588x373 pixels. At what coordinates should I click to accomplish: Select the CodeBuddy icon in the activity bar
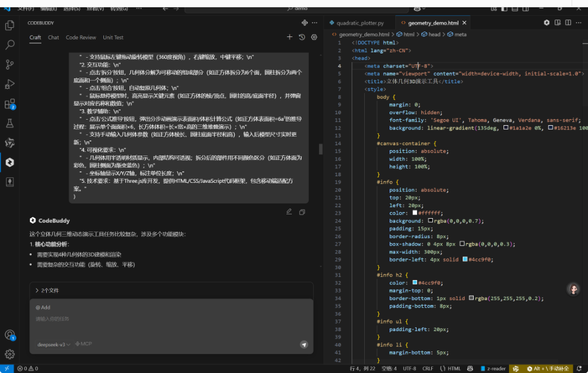point(10,162)
